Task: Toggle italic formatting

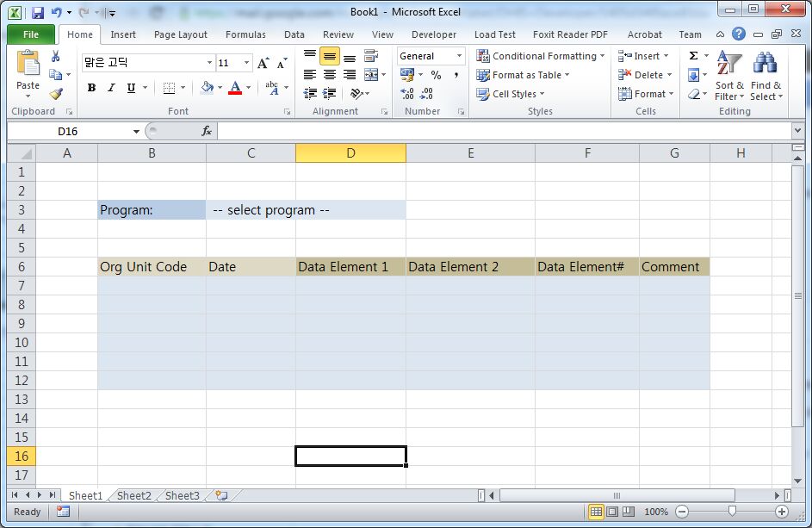Action: [111, 88]
